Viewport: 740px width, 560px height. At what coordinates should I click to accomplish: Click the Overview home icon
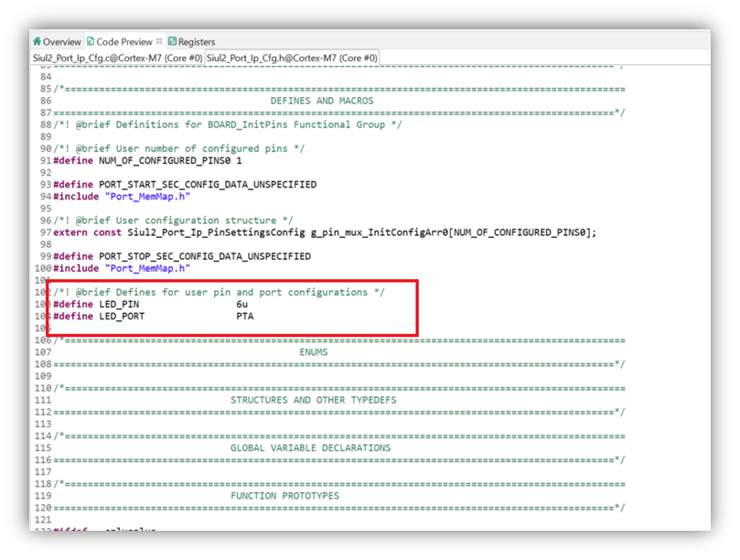tap(37, 41)
